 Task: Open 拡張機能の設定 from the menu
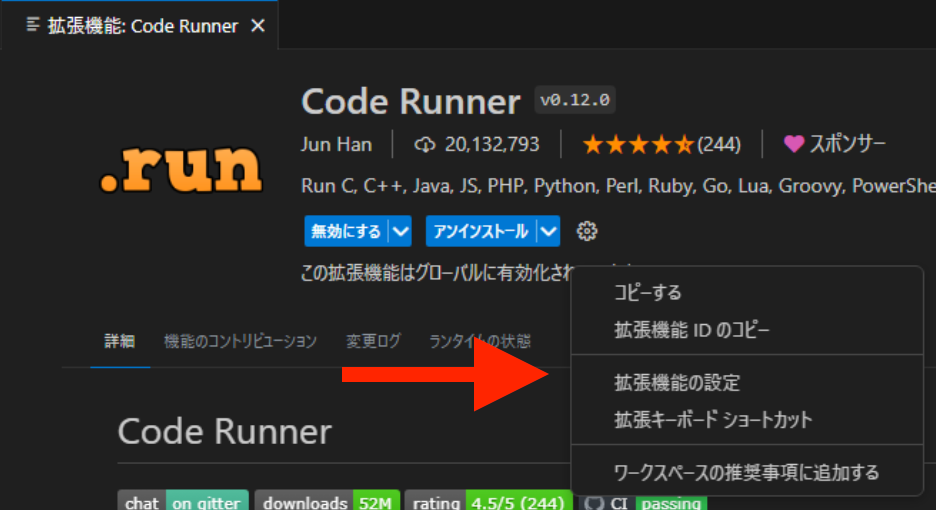[x=677, y=382]
